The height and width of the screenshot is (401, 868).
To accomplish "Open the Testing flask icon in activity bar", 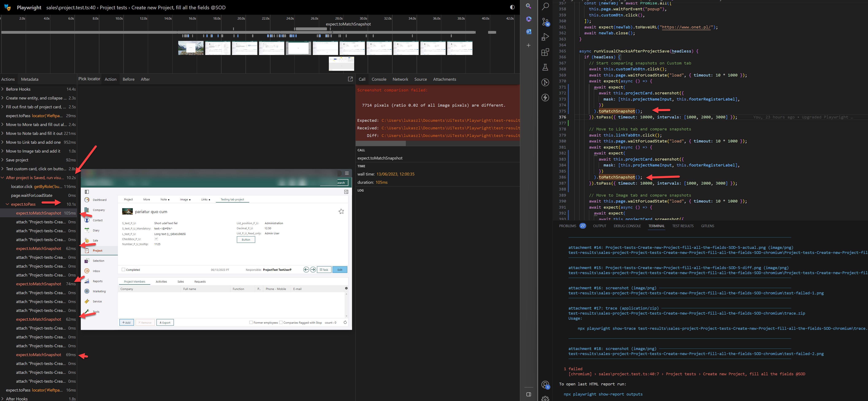I will [x=545, y=67].
